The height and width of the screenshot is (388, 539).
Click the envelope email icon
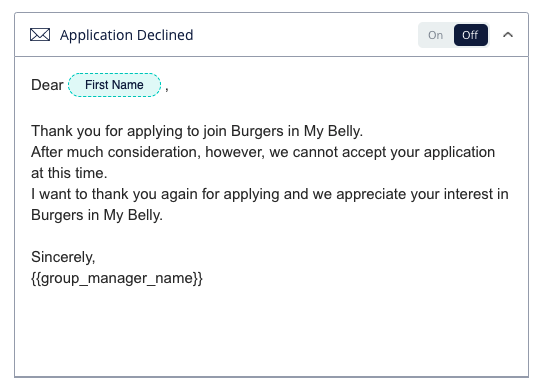click(x=40, y=35)
